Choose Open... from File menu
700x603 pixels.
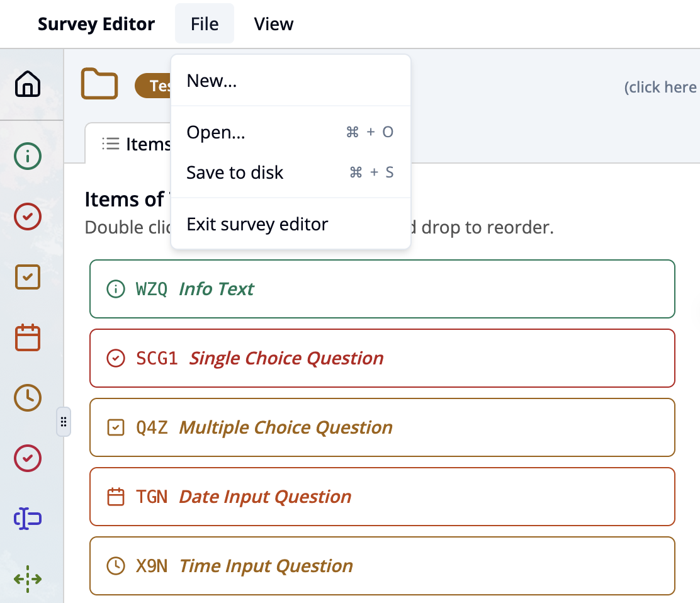click(x=291, y=132)
